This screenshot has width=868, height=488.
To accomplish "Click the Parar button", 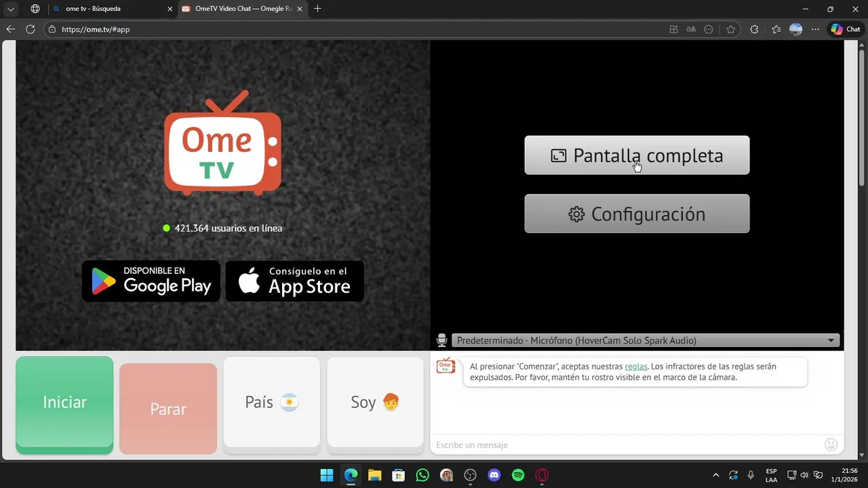I will pyautogui.click(x=168, y=409).
